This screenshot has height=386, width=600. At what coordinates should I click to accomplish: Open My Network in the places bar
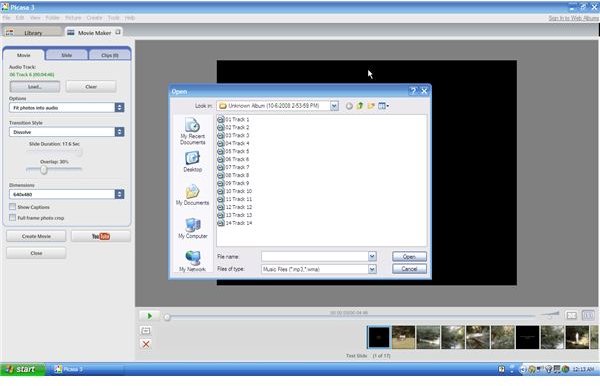coord(192,261)
